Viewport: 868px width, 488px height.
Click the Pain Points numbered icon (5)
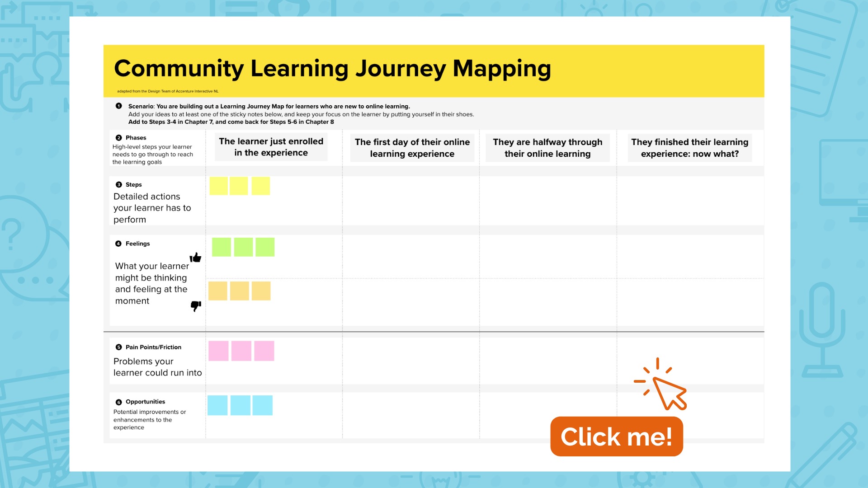118,347
